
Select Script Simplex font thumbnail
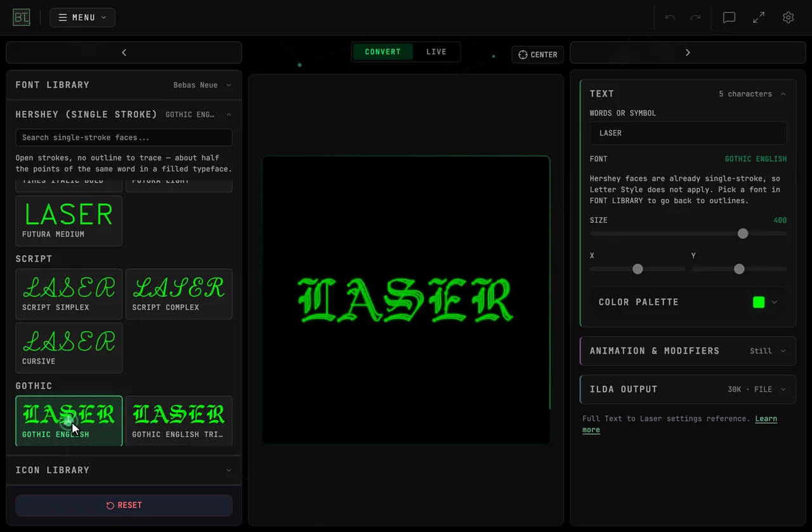(69, 294)
